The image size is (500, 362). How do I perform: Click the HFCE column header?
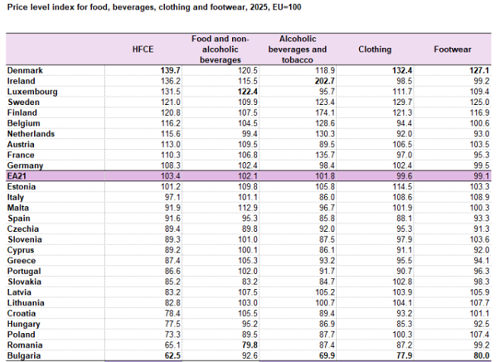pos(143,49)
